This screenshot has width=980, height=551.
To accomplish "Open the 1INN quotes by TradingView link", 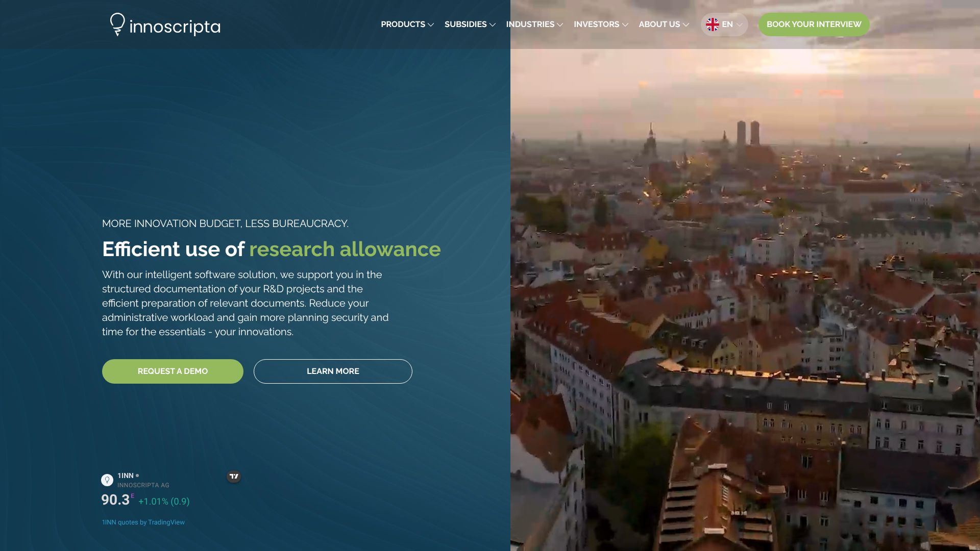I will 143,522.
